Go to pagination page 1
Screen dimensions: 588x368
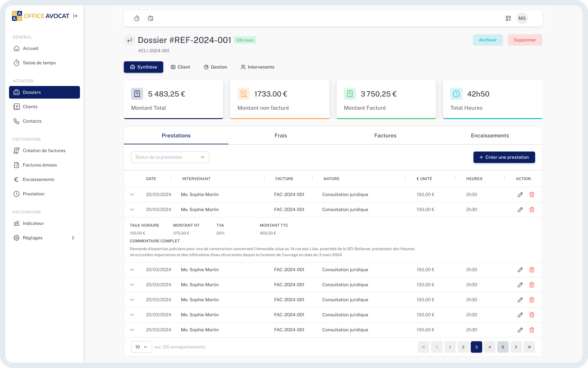pyautogui.click(x=450, y=347)
